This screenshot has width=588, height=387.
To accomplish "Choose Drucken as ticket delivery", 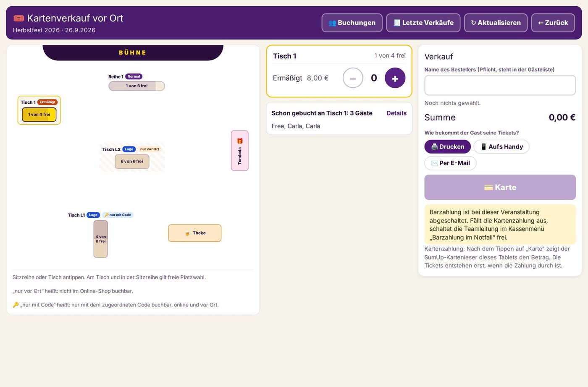I will (x=448, y=146).
